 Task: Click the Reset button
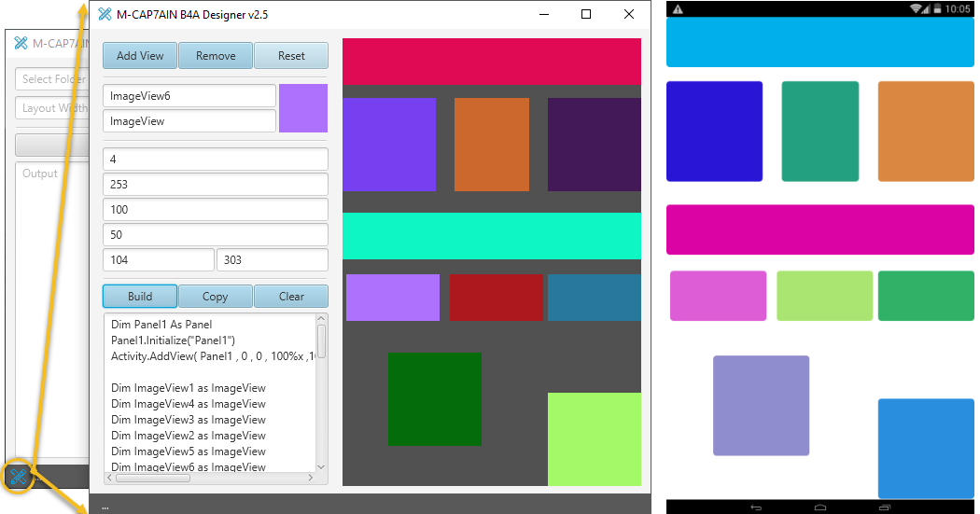pos(291,56)
